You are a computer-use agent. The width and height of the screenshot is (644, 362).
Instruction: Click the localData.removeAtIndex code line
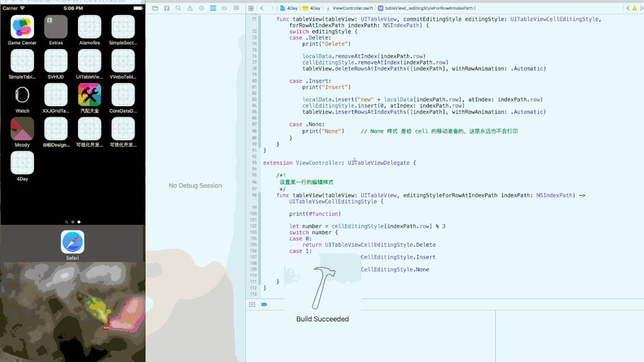364,56
